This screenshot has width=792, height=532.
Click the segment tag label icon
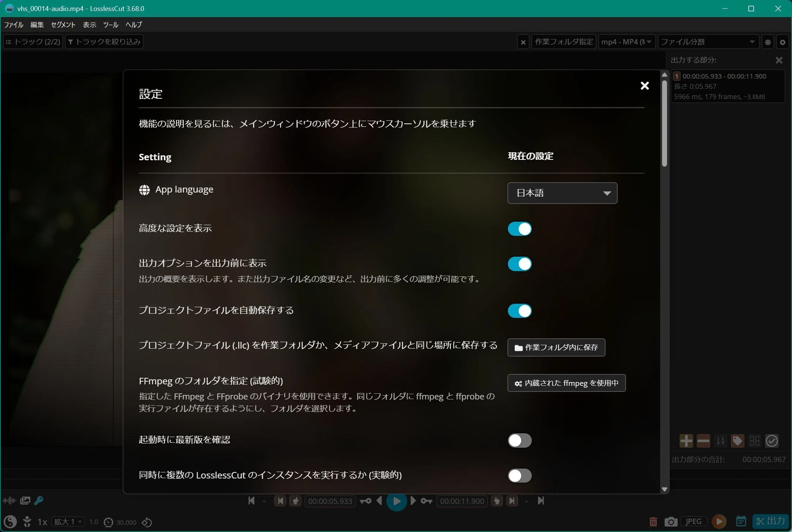tap(737, 441)
